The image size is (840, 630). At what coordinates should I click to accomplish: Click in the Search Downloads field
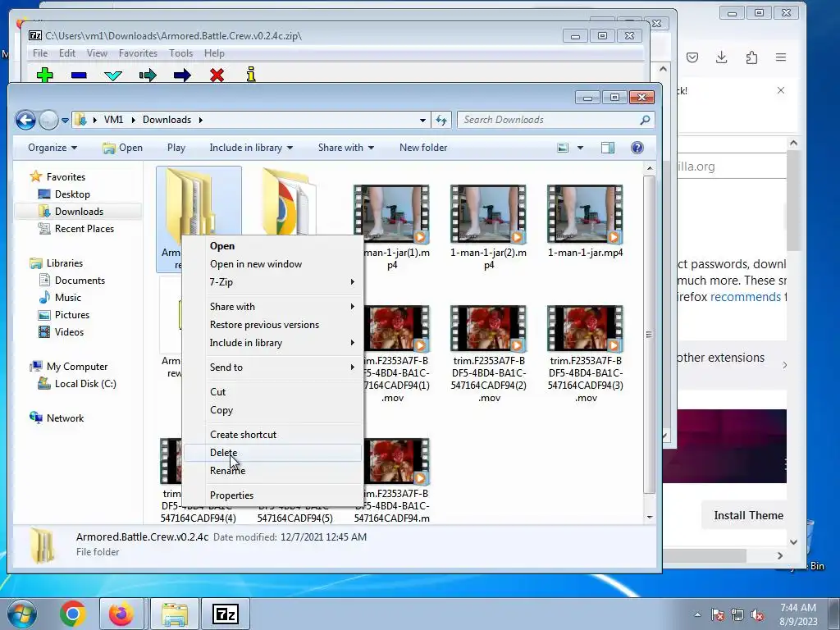549,120
